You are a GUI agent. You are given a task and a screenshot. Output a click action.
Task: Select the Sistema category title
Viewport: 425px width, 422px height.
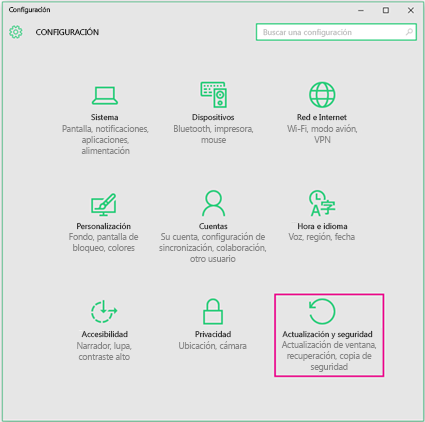(105, 117)
